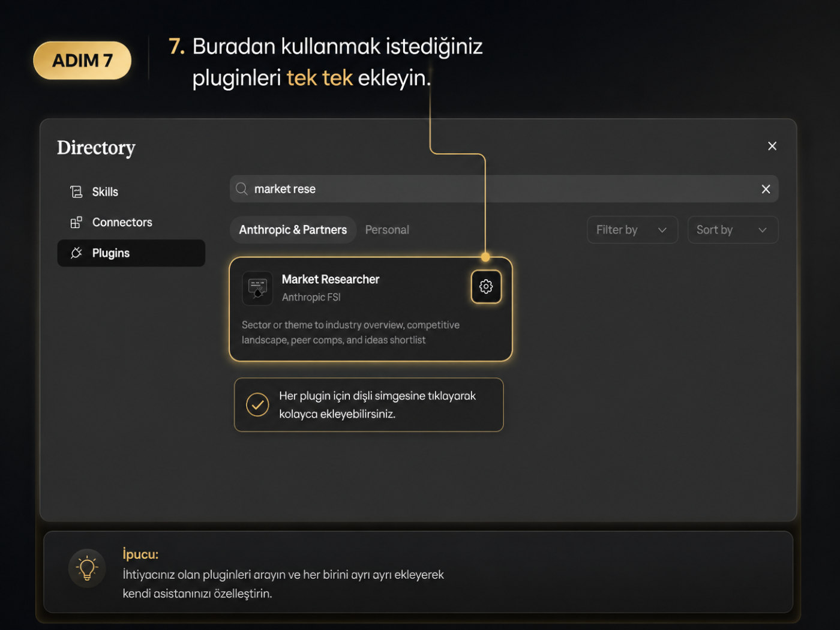Switch to the Anthropic & Partners tab

(293, 230)
